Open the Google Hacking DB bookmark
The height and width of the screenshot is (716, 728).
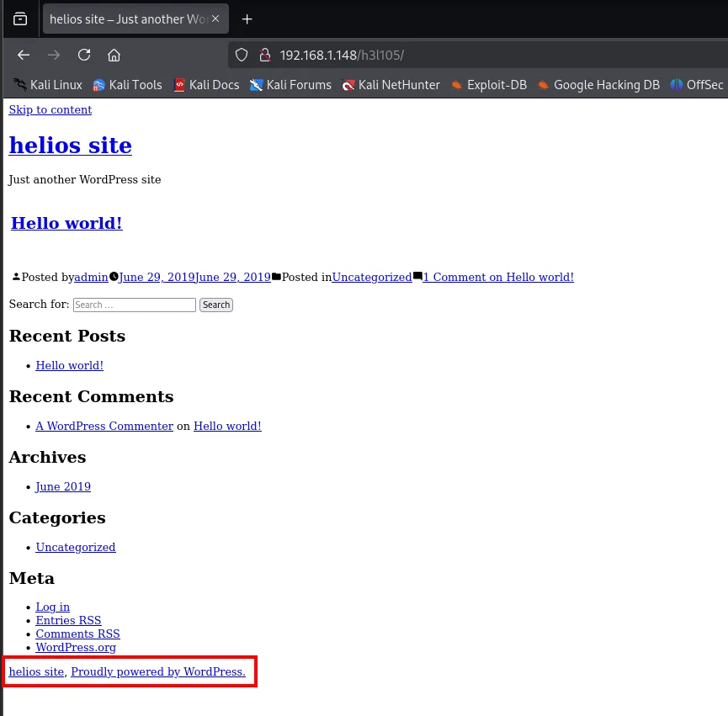598,85
